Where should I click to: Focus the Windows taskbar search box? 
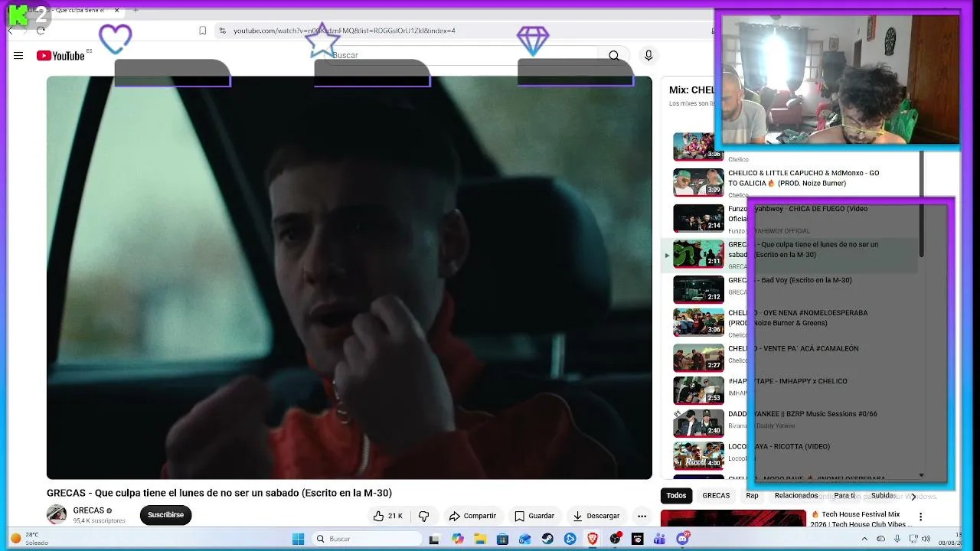pyautogui.click(x=367, y=539)
